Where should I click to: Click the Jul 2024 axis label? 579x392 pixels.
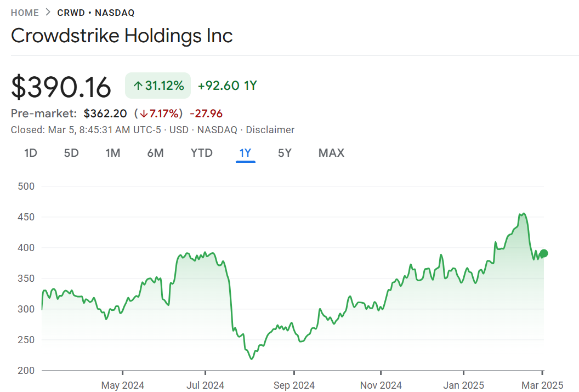pos(205,385)
